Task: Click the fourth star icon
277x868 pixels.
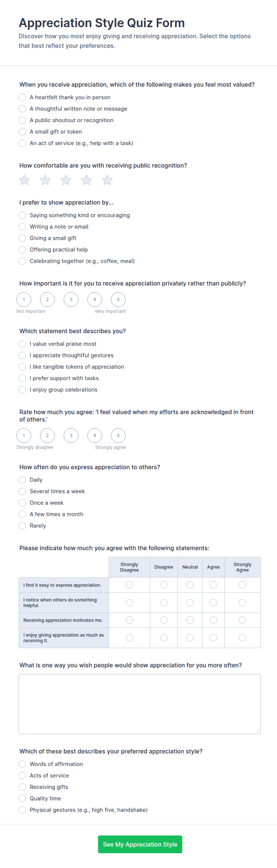Action: tap(86, 180)
